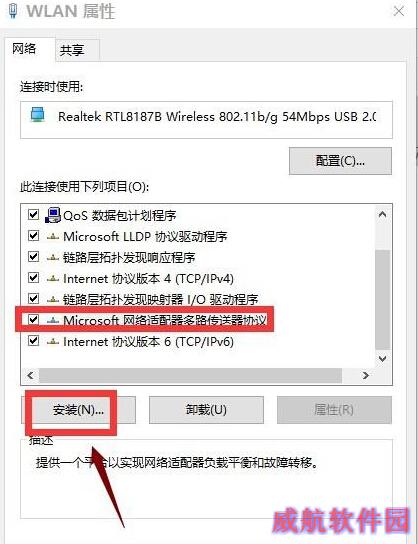Screen dimensions: 418x544
Task: Select the 网络 tab
Action: [24, 49]
